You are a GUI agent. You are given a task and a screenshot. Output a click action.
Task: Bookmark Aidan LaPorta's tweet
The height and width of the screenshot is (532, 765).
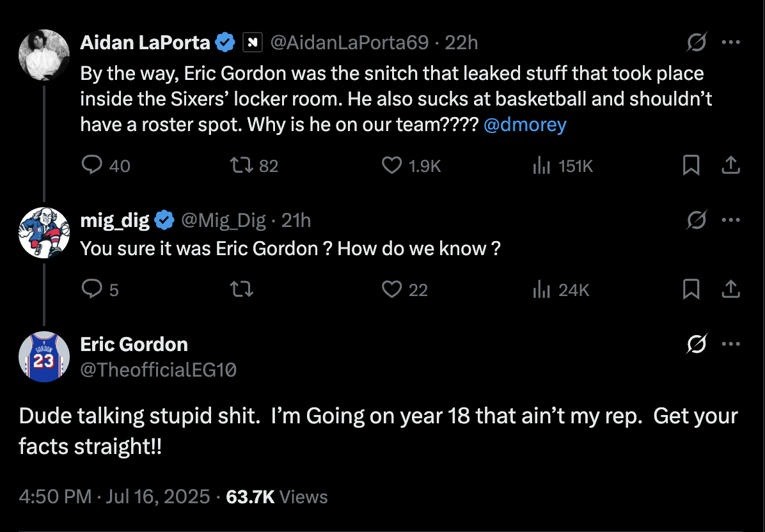pyautogui.click(x=691, y=166)
